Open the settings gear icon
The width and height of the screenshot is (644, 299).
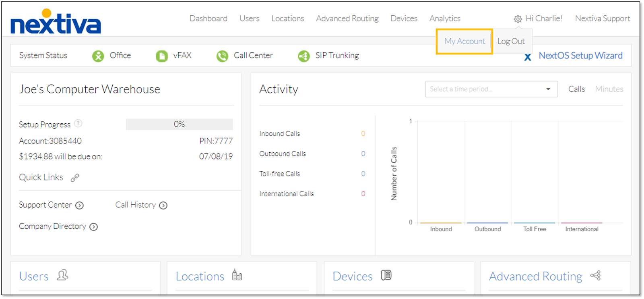[x=518, y=19]
